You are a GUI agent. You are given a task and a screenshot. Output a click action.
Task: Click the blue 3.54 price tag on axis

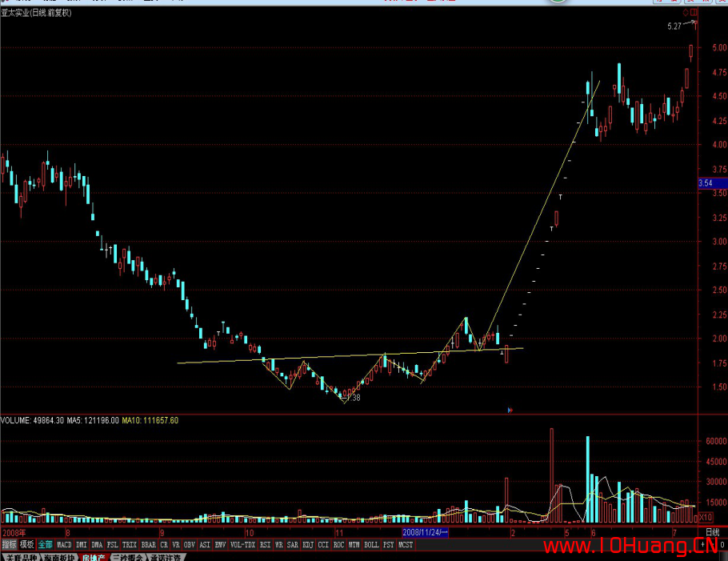point(713,183)
